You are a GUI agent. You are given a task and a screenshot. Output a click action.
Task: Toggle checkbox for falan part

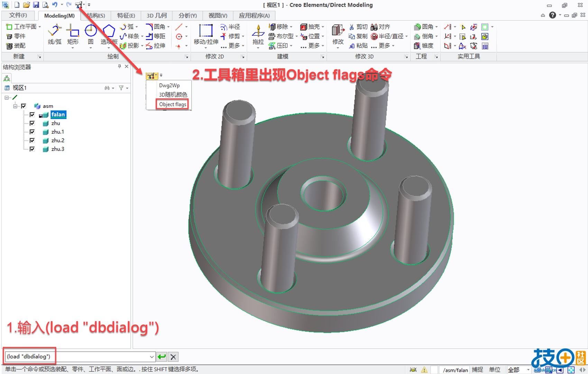(x=32, y=115)
